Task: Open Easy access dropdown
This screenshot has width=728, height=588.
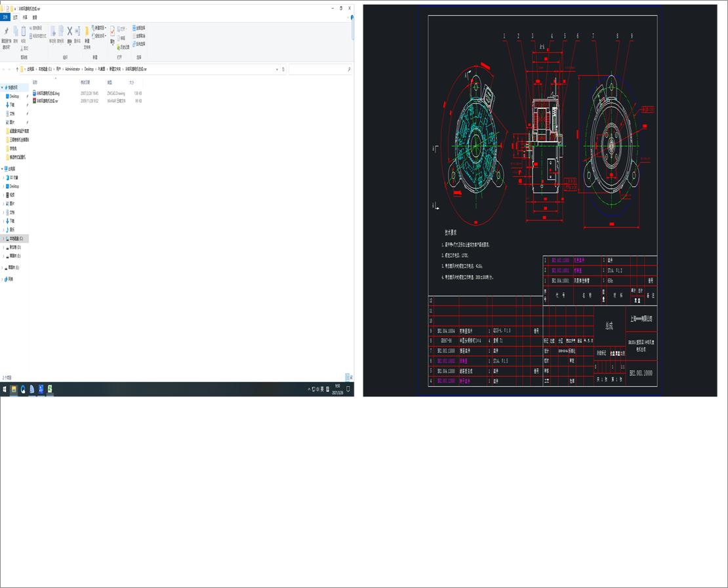Action: tap(99, 36)
